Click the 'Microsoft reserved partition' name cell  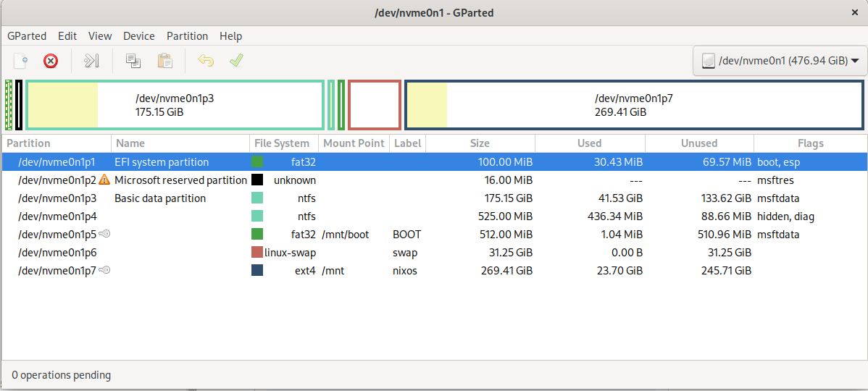pos(180,180)
